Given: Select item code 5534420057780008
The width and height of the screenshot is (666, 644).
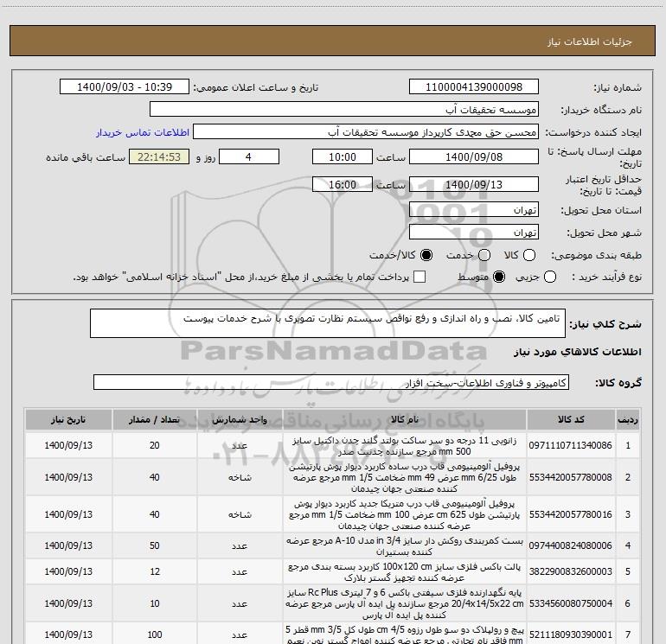Looking at the screenshot, I should coord(571,477).
